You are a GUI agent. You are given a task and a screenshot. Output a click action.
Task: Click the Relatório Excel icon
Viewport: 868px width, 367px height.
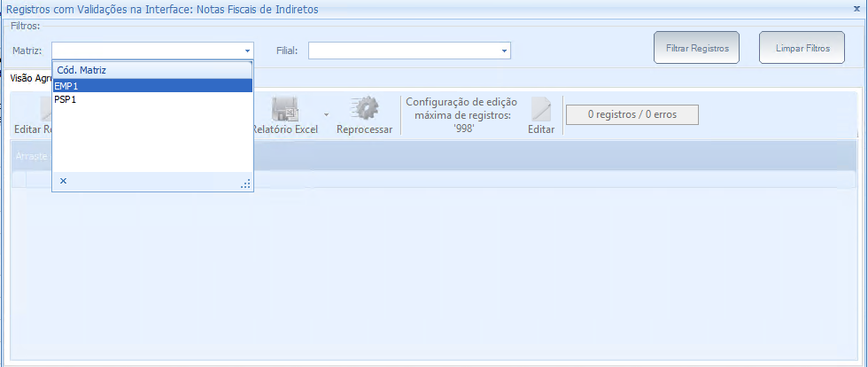(284, 109)
